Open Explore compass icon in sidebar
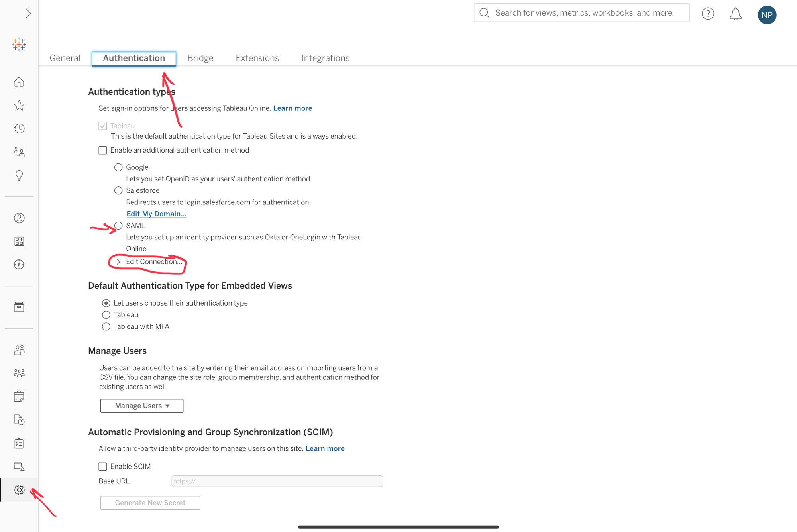 point(19,264)
